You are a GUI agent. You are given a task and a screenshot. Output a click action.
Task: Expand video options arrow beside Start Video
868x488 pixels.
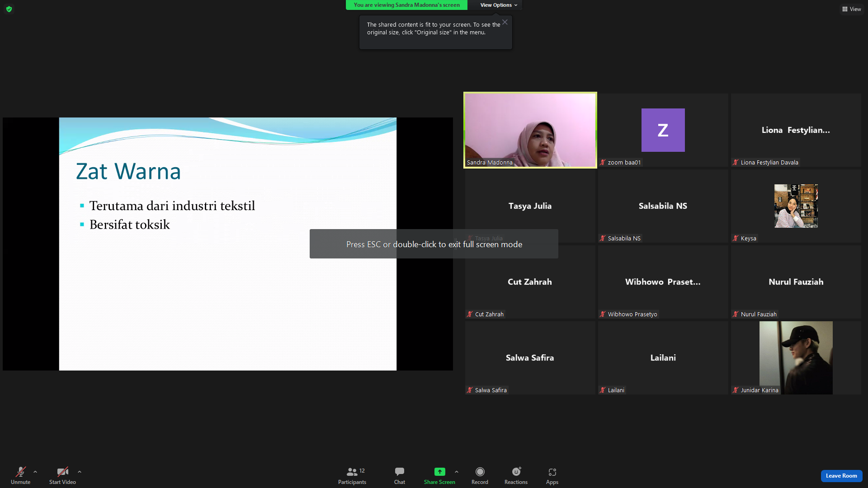(80, 472)
